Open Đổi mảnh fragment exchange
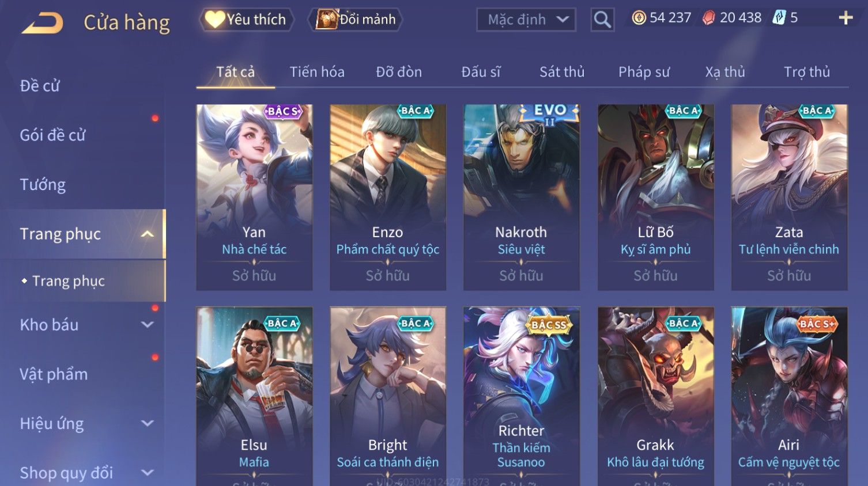868x486 pixels. pyautogui.click(x=356, y=20)
